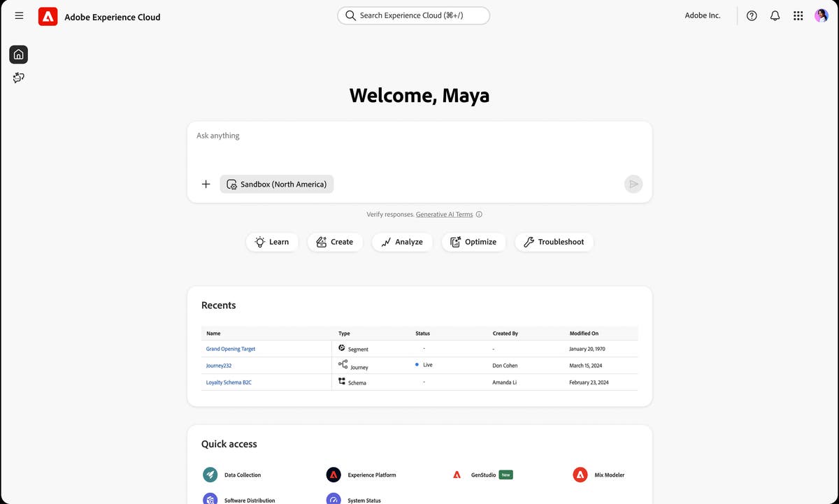
Task: Open the help question mark icon
Action: tap(751, 15)
